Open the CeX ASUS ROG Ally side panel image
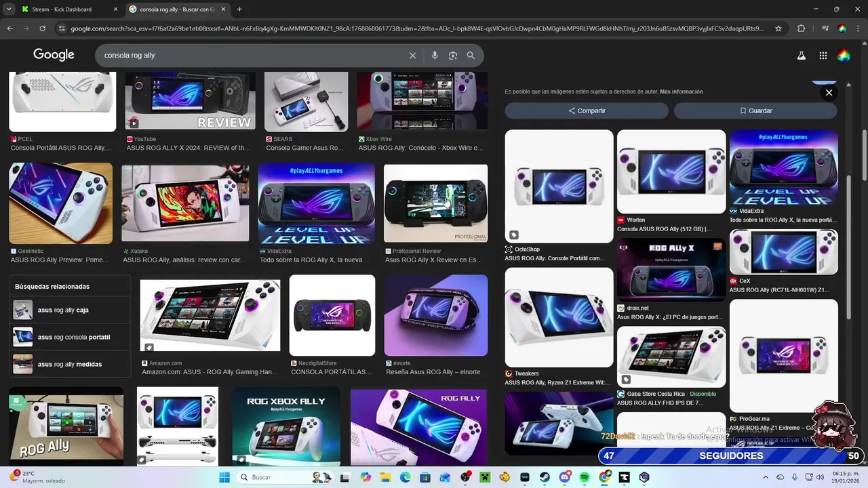This screenshot has width=868, height=488. pyautogui.click(x=783, y=251)
